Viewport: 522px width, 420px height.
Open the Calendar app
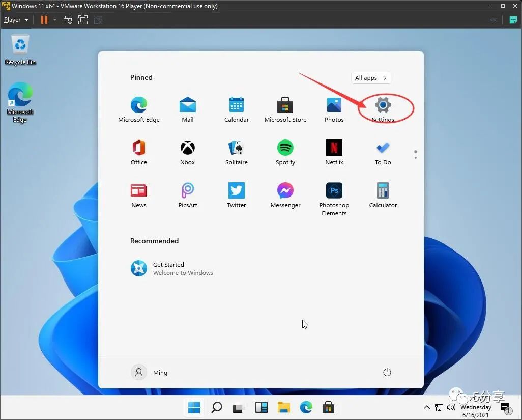[237, 109]
